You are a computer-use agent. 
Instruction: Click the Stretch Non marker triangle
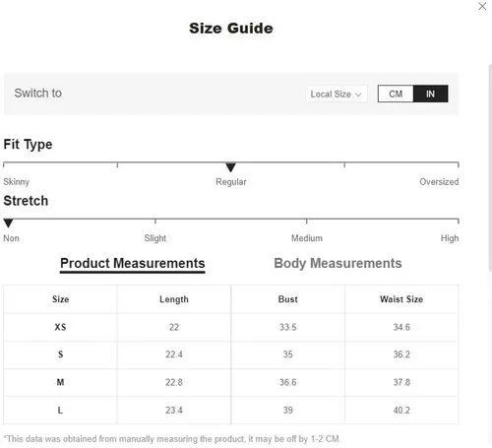pyautogui.click(x=8, y=224)
